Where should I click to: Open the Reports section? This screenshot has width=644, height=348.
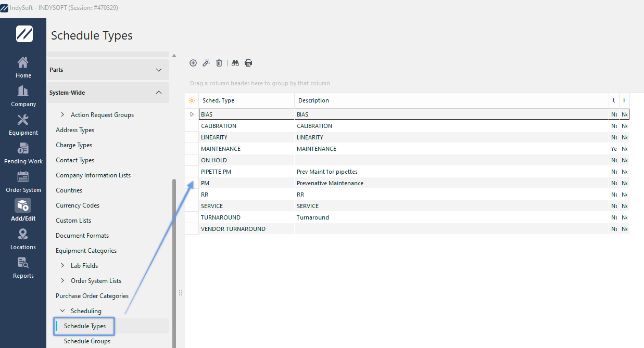(23, 268)
